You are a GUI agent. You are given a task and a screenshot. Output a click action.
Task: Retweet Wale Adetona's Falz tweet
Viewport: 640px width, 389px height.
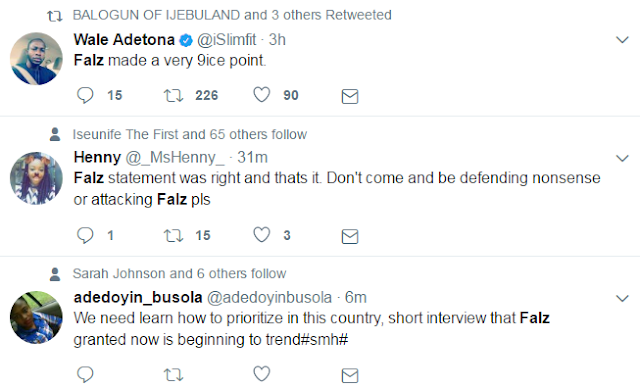(173, 96)
